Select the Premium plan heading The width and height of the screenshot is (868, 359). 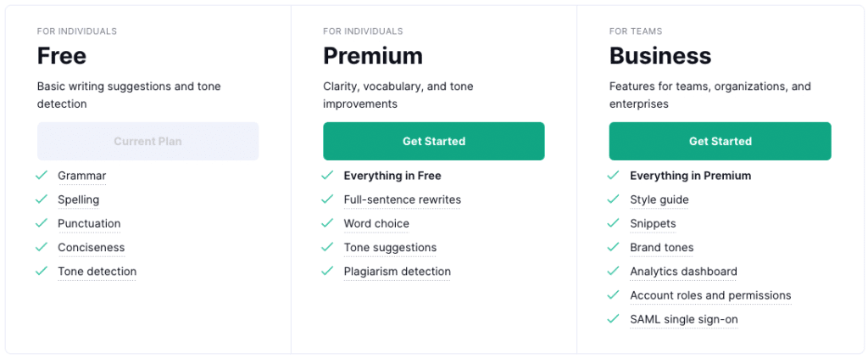coord(373,56)
